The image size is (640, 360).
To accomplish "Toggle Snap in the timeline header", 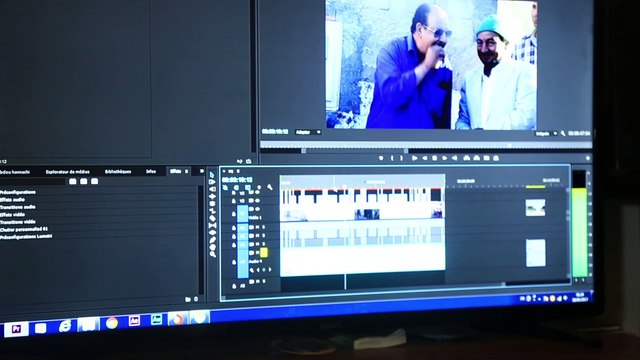I will click(x=236, y=187).
